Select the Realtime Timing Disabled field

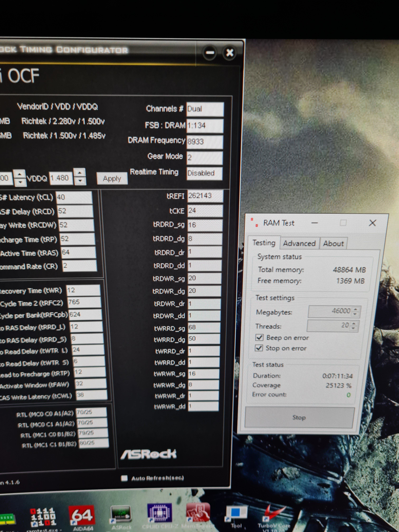click(205, 173)
